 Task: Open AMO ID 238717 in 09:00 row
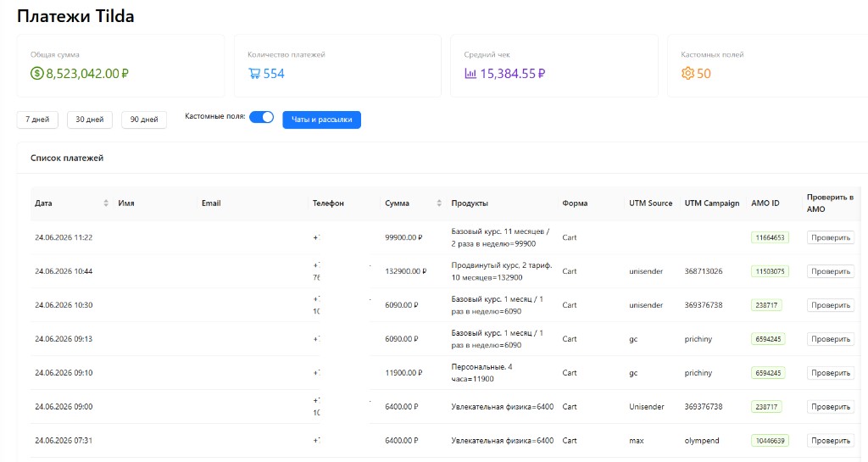(x=766, y=407)
